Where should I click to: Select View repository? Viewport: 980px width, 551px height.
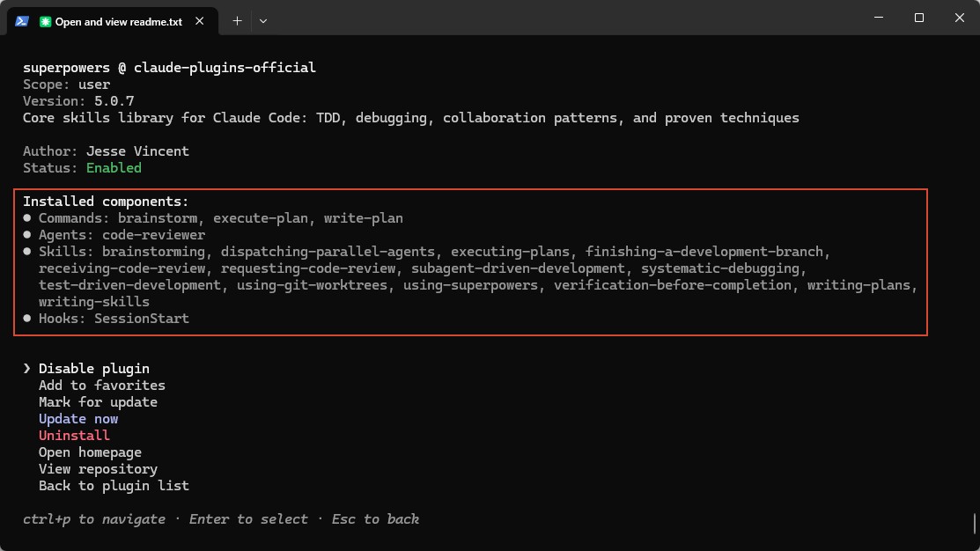point(98,469)
